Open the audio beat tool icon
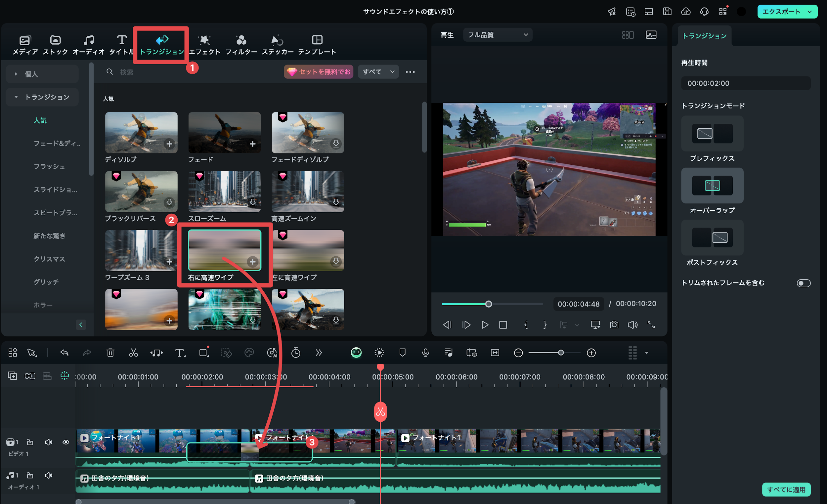The image size is (827, 504). [x=156, y=353]
